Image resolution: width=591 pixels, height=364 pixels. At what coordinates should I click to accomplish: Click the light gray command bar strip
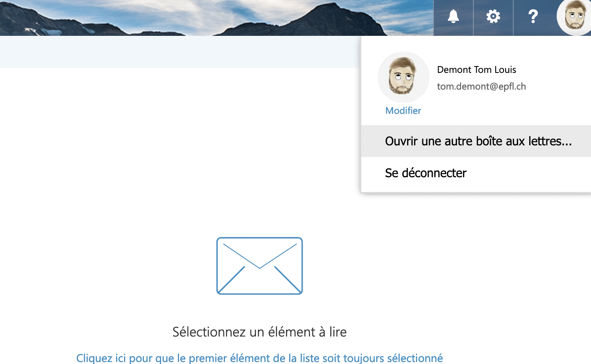click(179, 52)
